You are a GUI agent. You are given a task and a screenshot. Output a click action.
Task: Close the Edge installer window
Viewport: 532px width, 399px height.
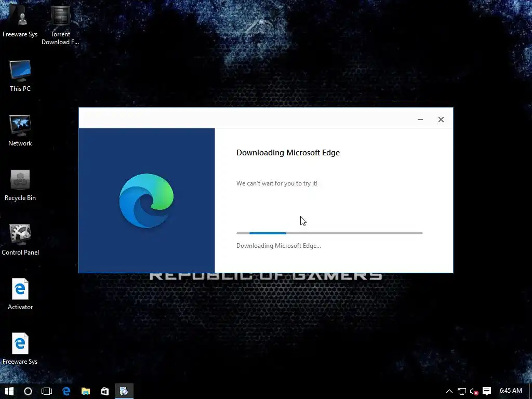[441, 119]
